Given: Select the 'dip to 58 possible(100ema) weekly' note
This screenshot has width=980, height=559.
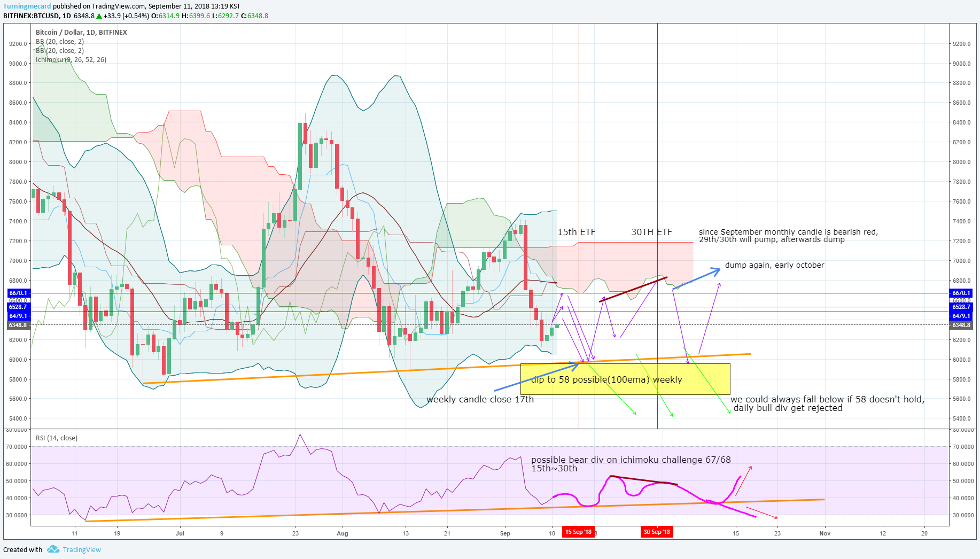Looking at the screenshot, I should pos(606,380).
